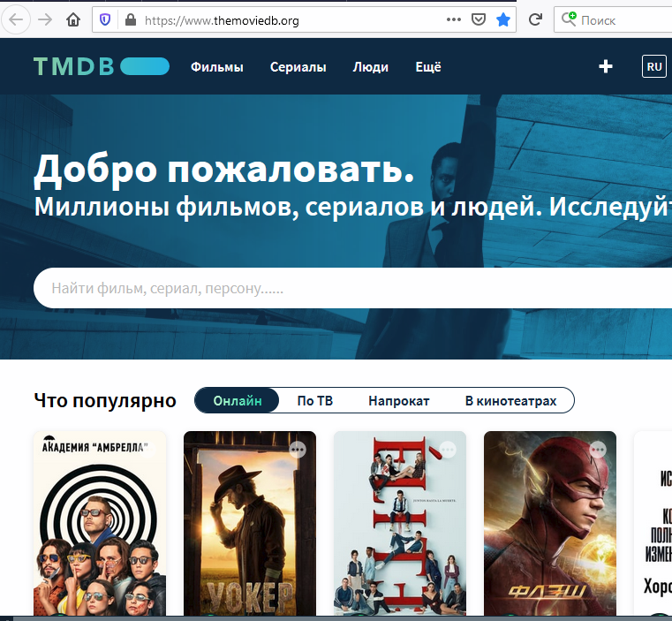Go back with the browser back arrow
Image resolution: width=672 pixels, height=621 pixels.
pyautogui.click(x=16, y=19)
